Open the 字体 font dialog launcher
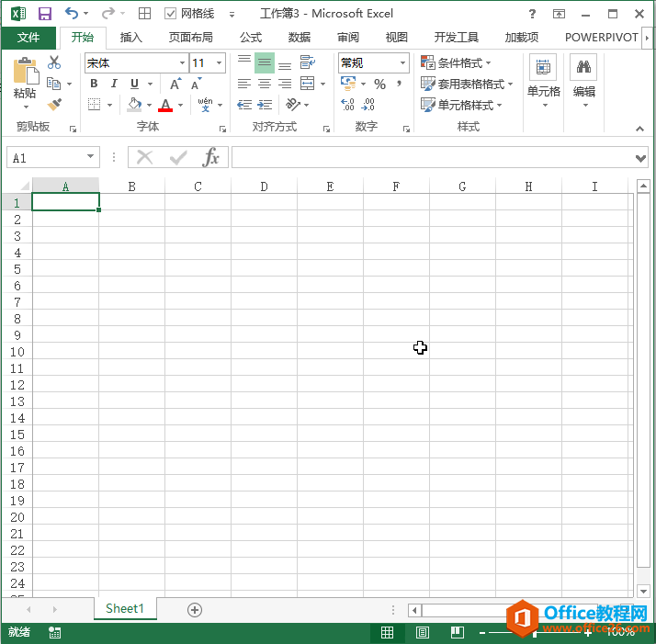This screenshot has height=644, width=656. click(222, 130)
